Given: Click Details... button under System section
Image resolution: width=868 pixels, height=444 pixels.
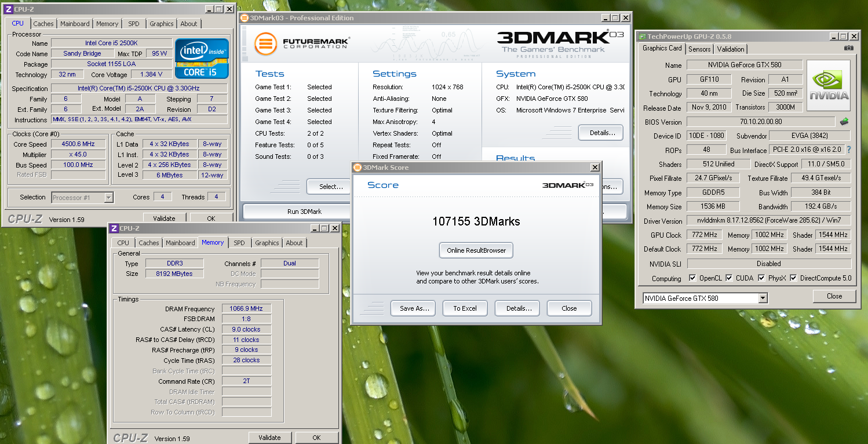Looking at the screenshot, I should tap(602, 133).
